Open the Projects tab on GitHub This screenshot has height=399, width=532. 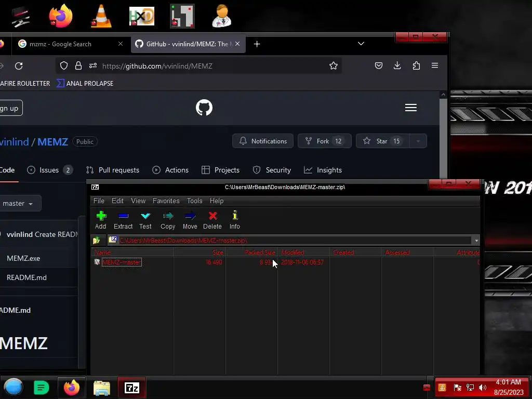click(x=220, y=170)
